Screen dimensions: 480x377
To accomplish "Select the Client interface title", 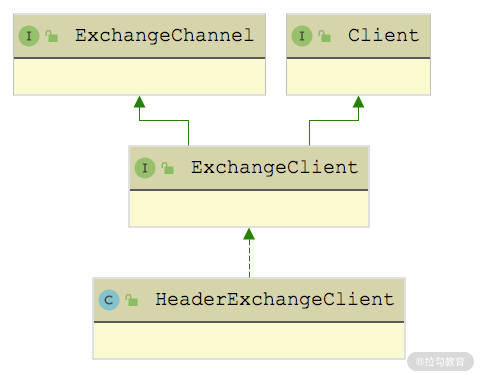I will pos(384,35).
